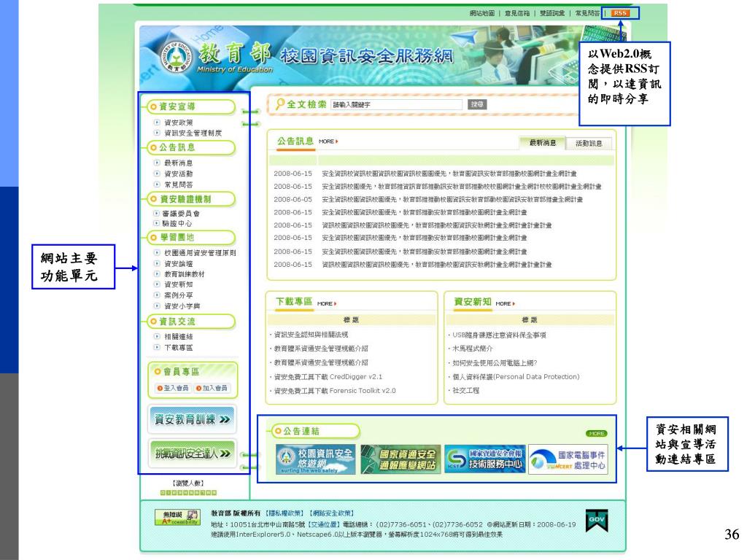The image size is (747, 560).
Task: Open the ICST 技術服務中心 banner
Action: (x=485, y=459)
